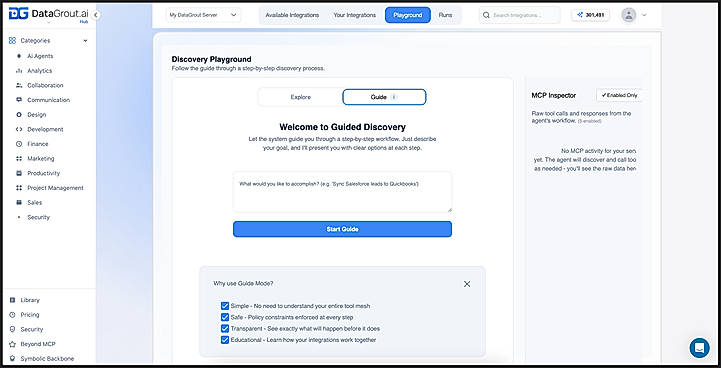Toggle the Transparent checkbox

pos(225,329)
